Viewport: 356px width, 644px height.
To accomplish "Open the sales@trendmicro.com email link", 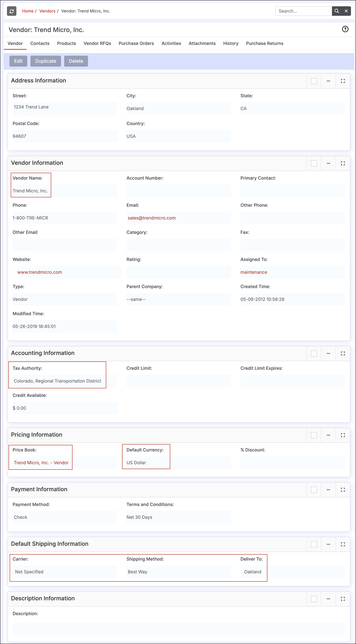I will click(152, 218).
